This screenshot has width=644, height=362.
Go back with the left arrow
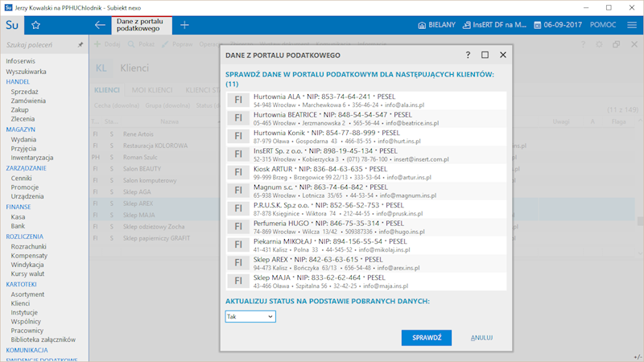pos(100,25)
